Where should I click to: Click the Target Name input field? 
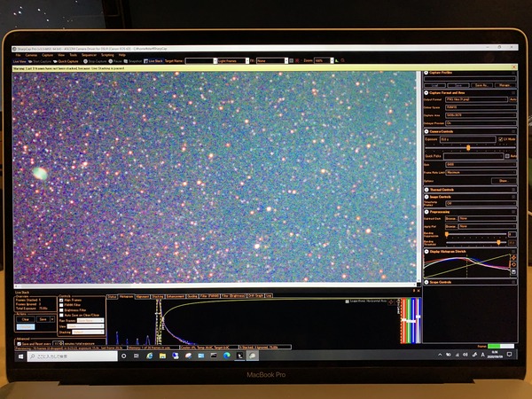pyautogui.click(x=201, y=60)
